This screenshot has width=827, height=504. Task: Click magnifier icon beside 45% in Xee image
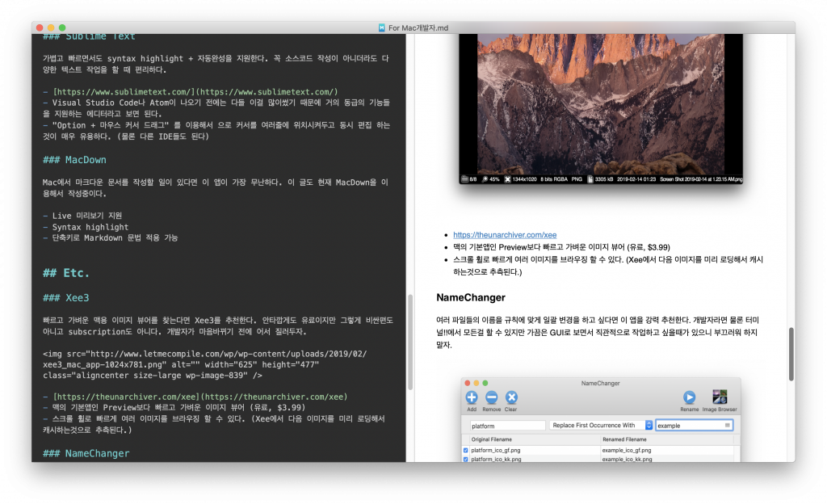click(485, 179)
